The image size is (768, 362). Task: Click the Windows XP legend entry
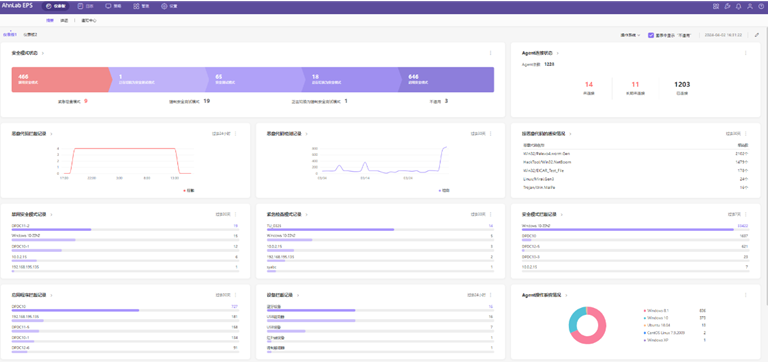[x=656, y=339]
